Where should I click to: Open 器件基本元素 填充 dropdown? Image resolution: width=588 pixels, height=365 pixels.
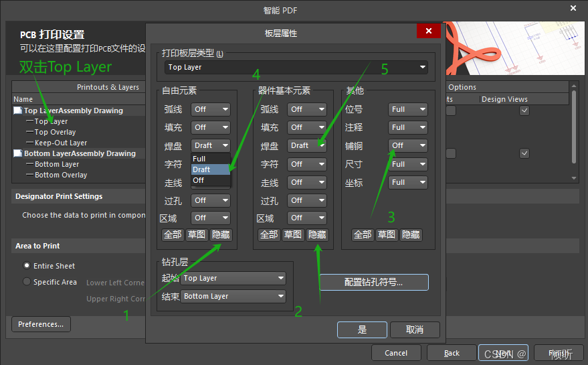[307, 127]
